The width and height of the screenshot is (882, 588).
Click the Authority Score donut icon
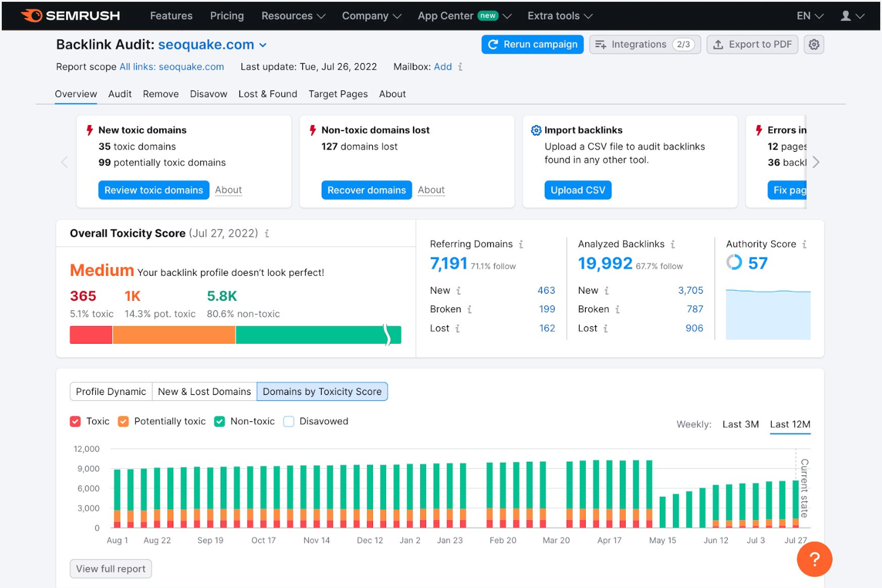point(734,262)
